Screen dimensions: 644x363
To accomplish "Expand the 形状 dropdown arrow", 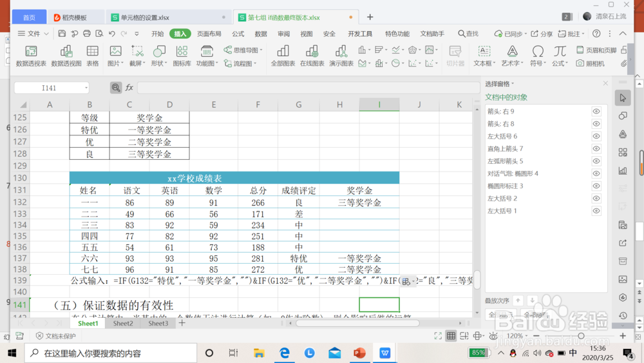I will click(x=166, y=64).
